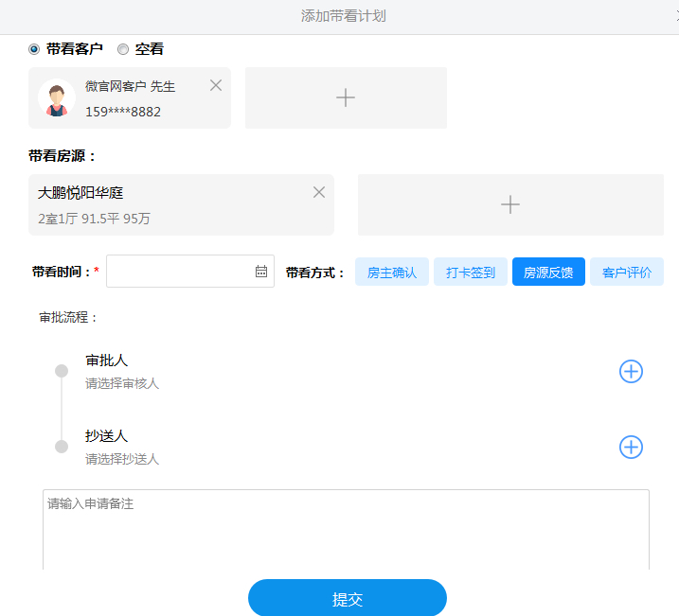Select the 带看客户 radio button
The width and height of the screenshot is (679, 616).
tap(34, 49)
